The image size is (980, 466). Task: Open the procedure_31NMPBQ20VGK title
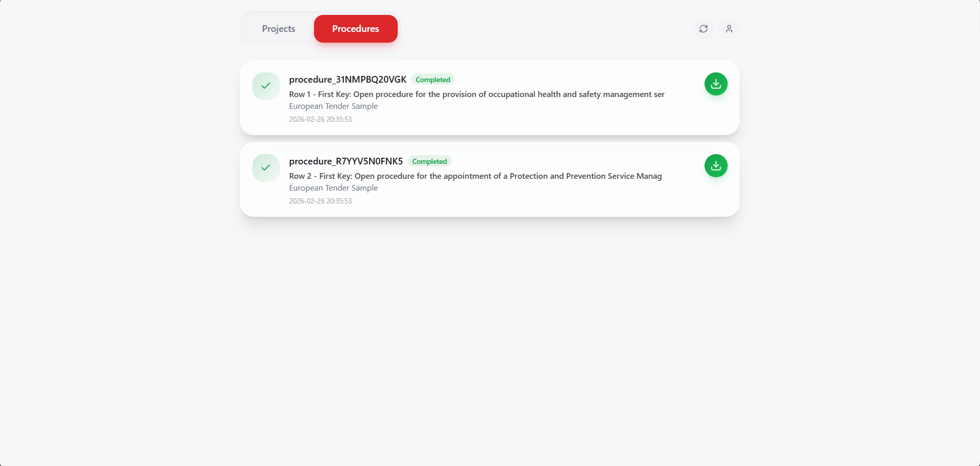[347, 80]
